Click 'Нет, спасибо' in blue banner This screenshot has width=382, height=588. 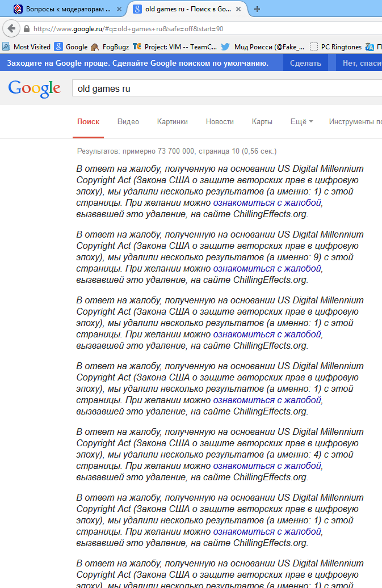pos(359,63)
